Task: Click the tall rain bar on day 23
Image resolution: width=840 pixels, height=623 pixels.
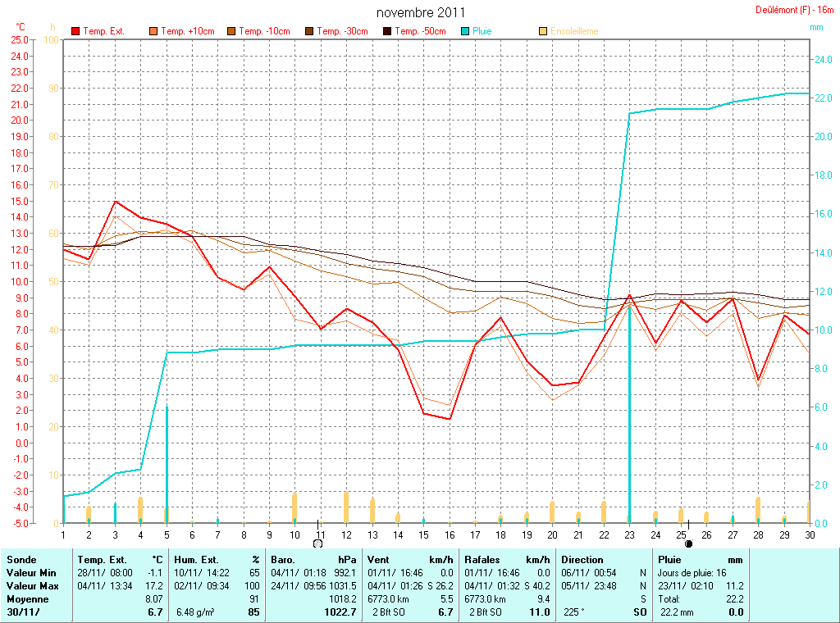Action: click(629, 410)
